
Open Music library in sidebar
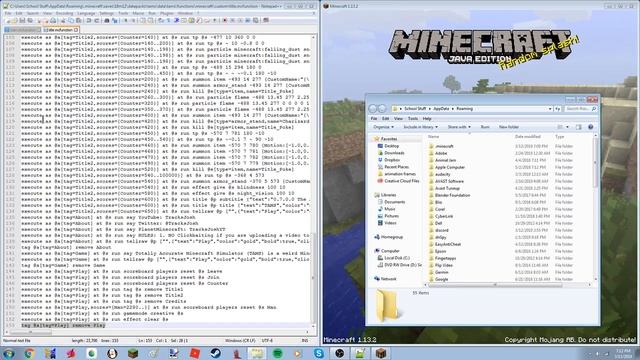(x=390, y=209)
